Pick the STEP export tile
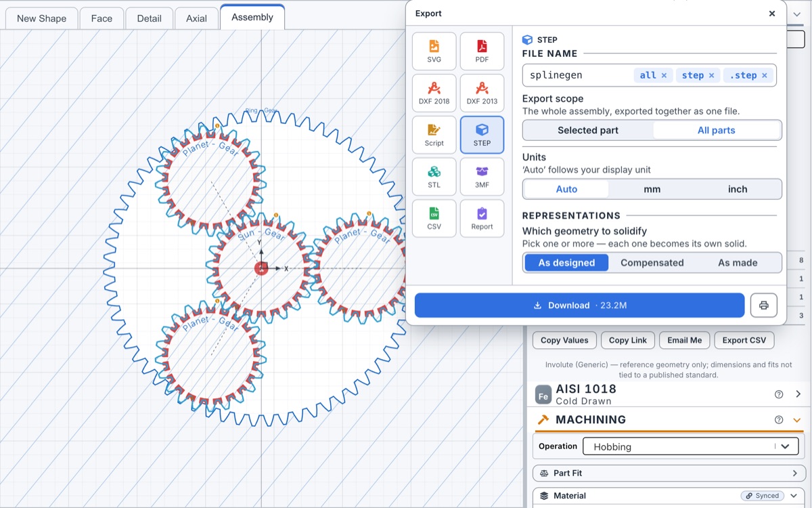This screenshot has height=508, width=812. pos(482,135)
